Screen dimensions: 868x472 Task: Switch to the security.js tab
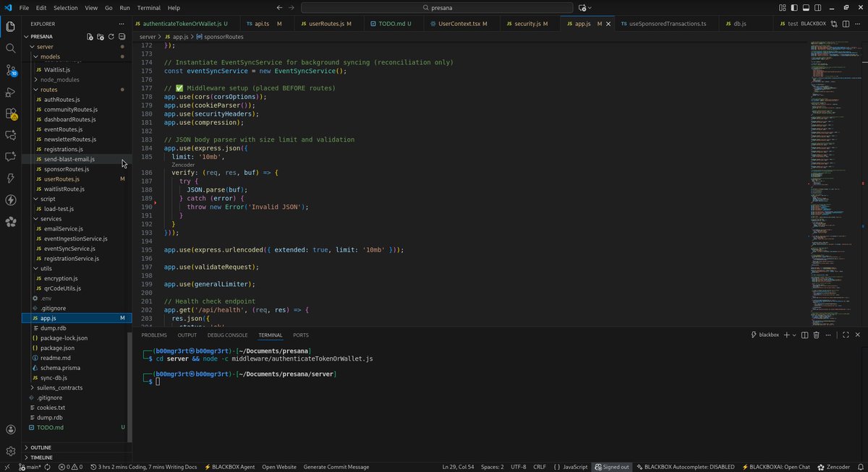click(527, 24)
